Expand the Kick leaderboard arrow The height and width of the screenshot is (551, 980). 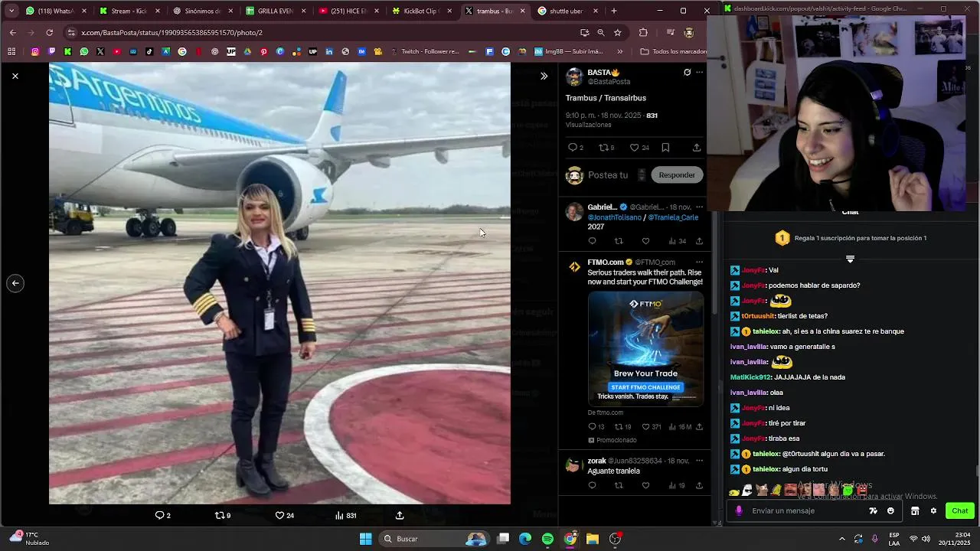point(850,259)
